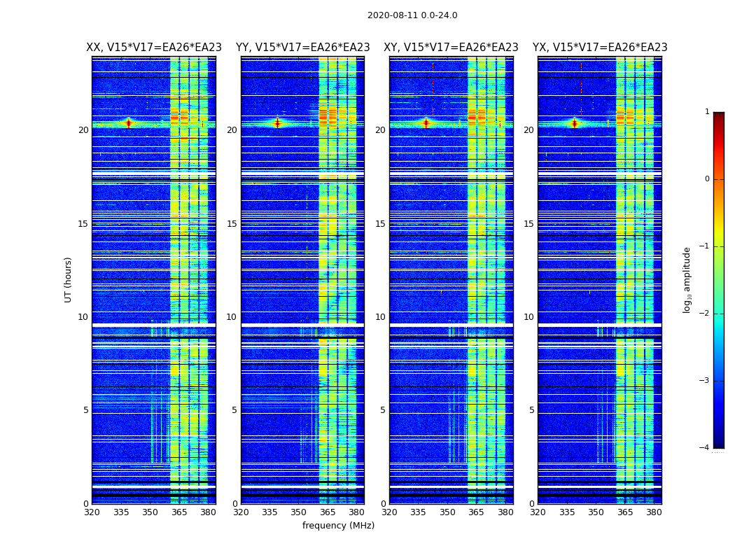Select the YY, V15*V17=EA26*EA23 panel title

(303, 48)
